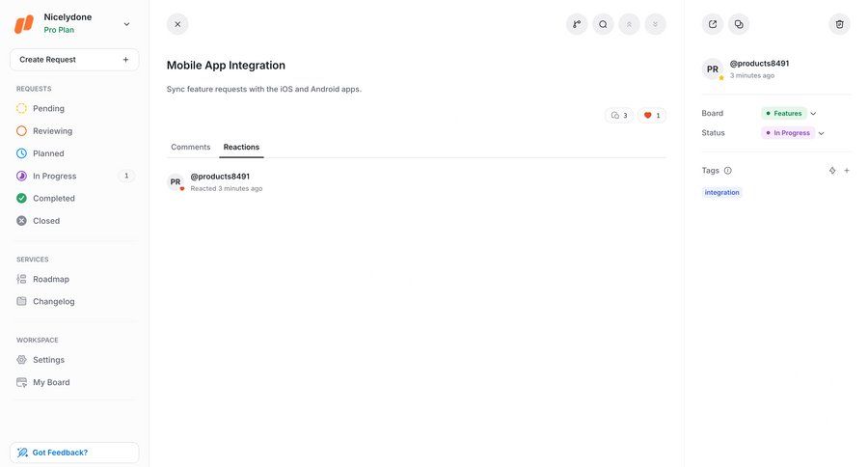Viewport: 868px width, 467px height.
Task: Switch to the Comments tab
Action: [x=190, y=147]
